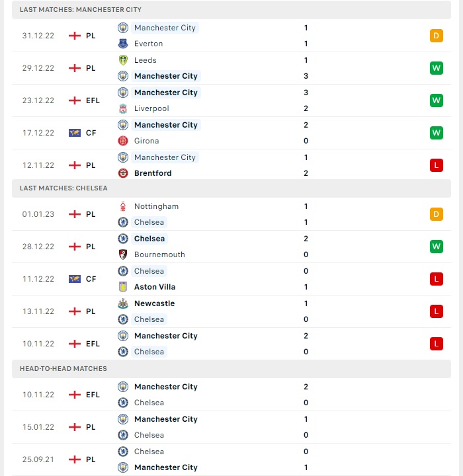Click the Newcastle club crest icon
The image size is (463, 476).
coord(123,303)
